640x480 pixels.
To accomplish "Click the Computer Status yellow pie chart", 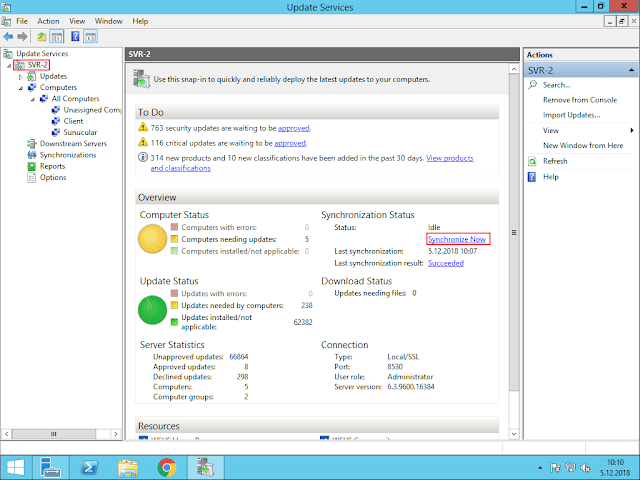I will (x=152, y=239).
